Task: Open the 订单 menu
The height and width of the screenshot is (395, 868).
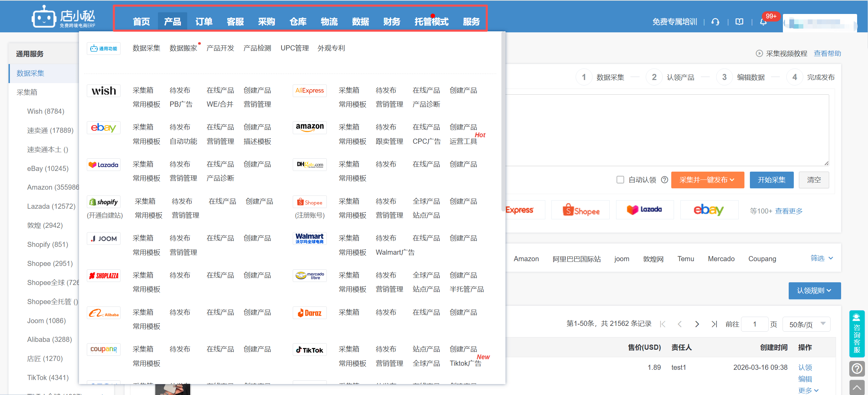Action: pyautogui.click(x=204, y=21)
